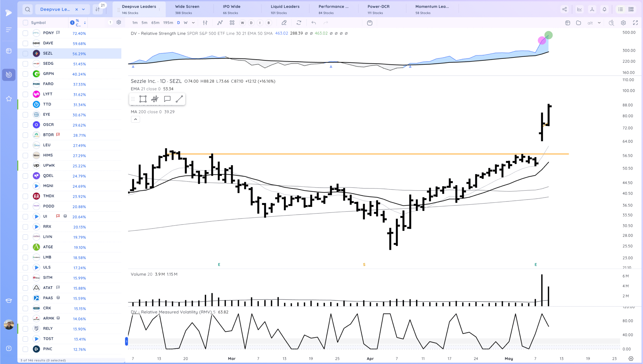Select the comment annotation tool
This screenshot has width=643, height=364.
(167, 99)
